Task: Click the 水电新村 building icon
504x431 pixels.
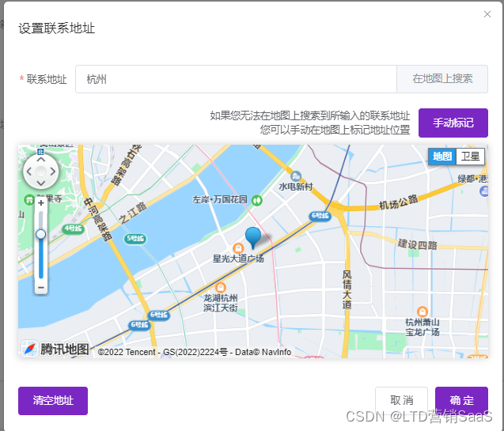Action: [x=296, y=176]
